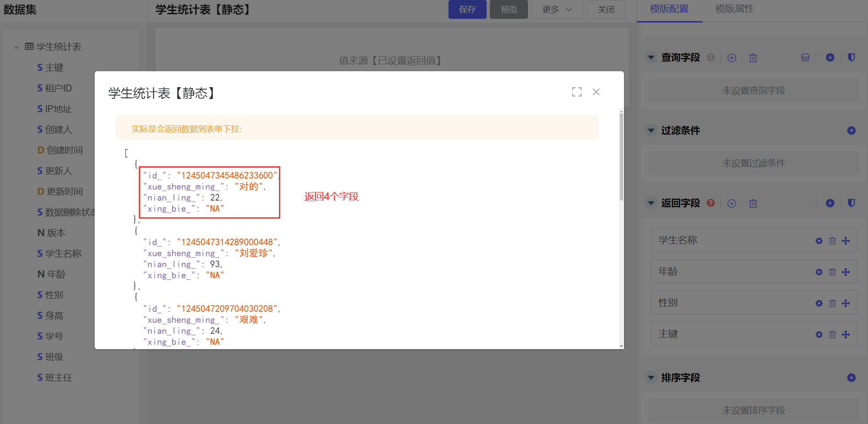
Task: Click the red help icon next to 返回字段
Action: point(710,203)
